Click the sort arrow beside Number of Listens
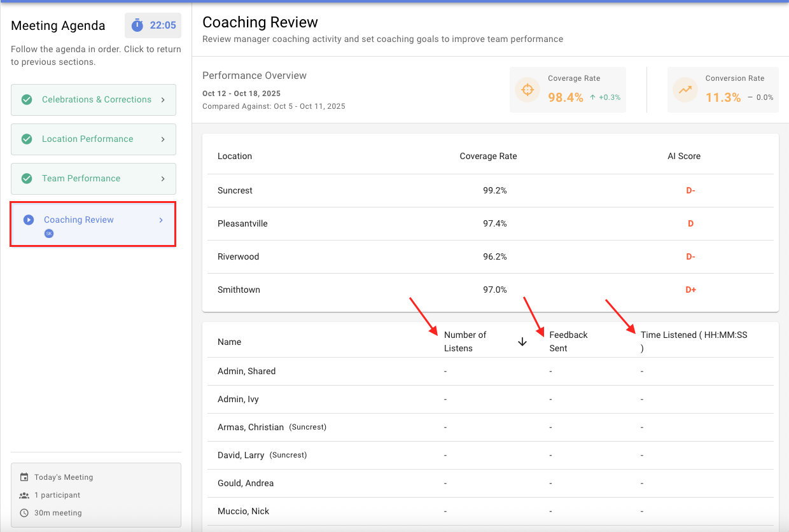The height and width of the screenshot is (532, 789). point(522,342)
